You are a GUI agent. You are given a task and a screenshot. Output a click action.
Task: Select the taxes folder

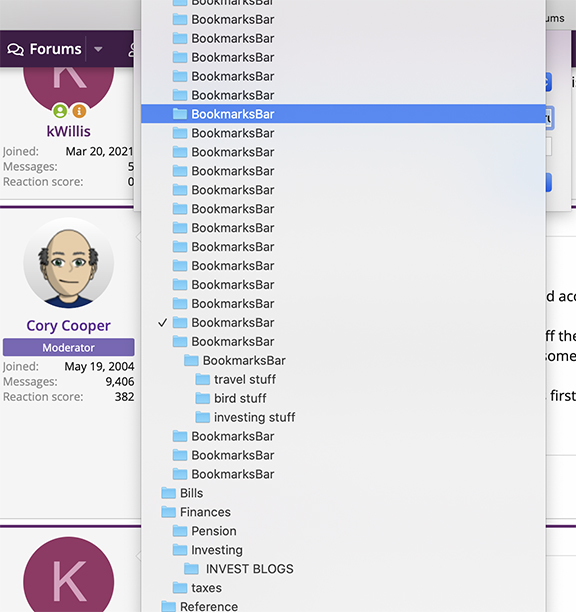(343, 588)
